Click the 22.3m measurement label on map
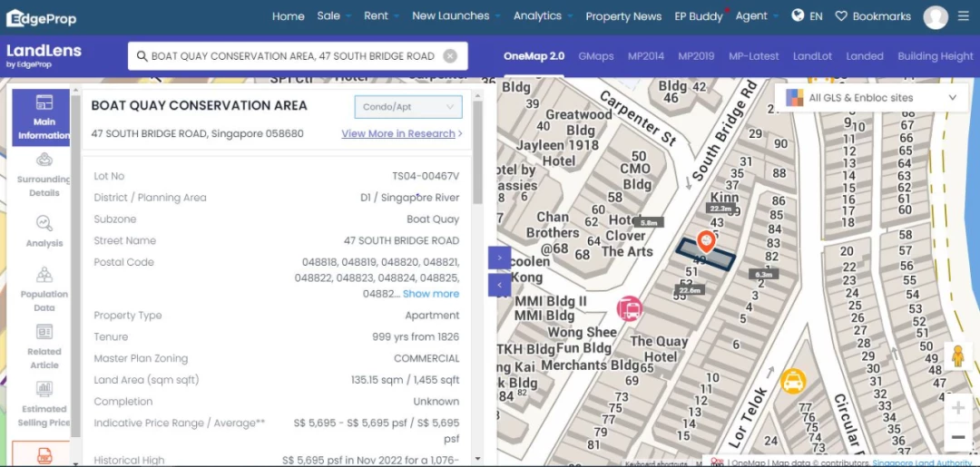Viewport: 980px width, 467px height. (x=720, y=209)
